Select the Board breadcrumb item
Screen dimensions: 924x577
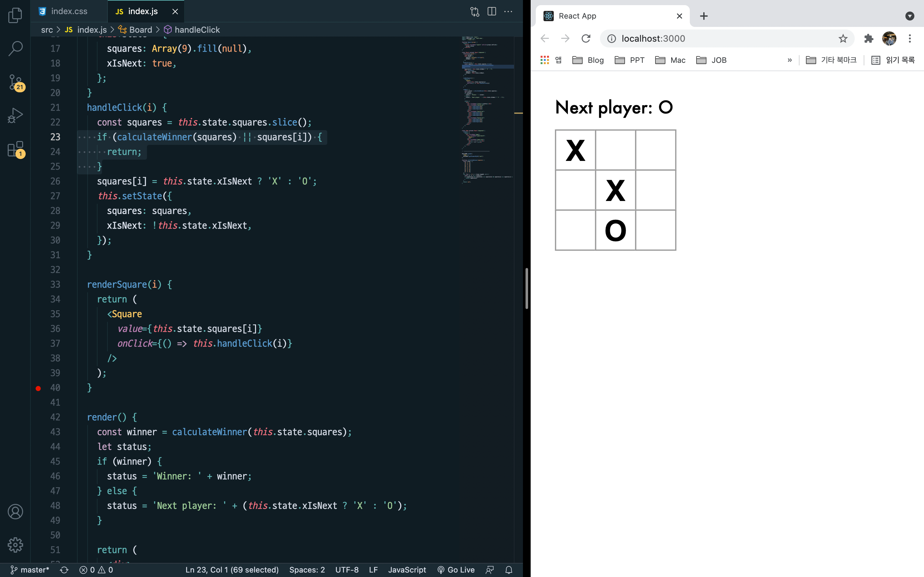140,30
